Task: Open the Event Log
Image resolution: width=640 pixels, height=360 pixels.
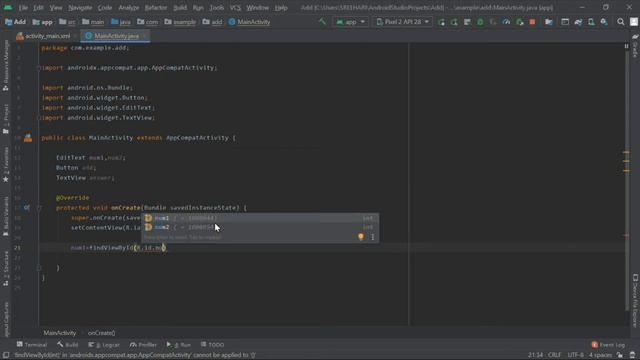Action: tap(608, 345)
